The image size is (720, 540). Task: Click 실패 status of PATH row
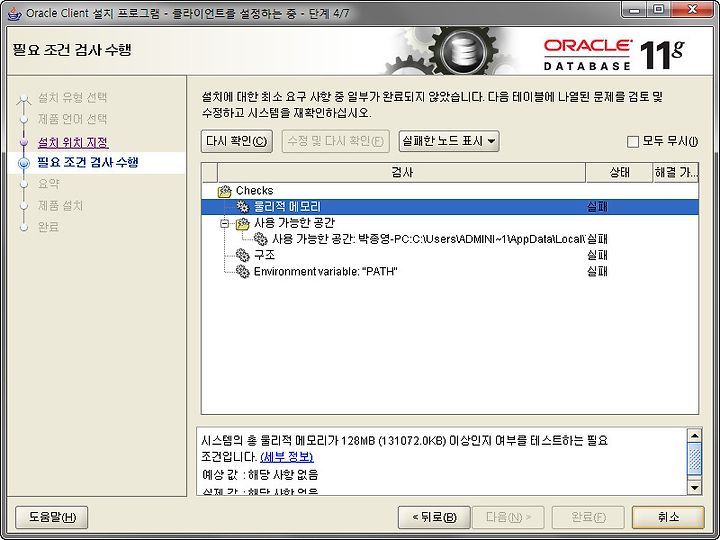pyautogui.click(x=597, y=271)
